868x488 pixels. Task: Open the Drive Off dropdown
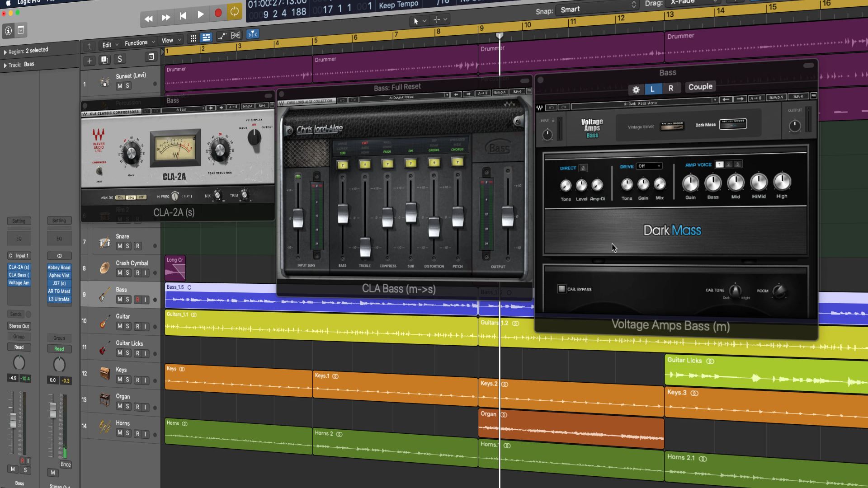pyautogui.click(x=649, y=166)
